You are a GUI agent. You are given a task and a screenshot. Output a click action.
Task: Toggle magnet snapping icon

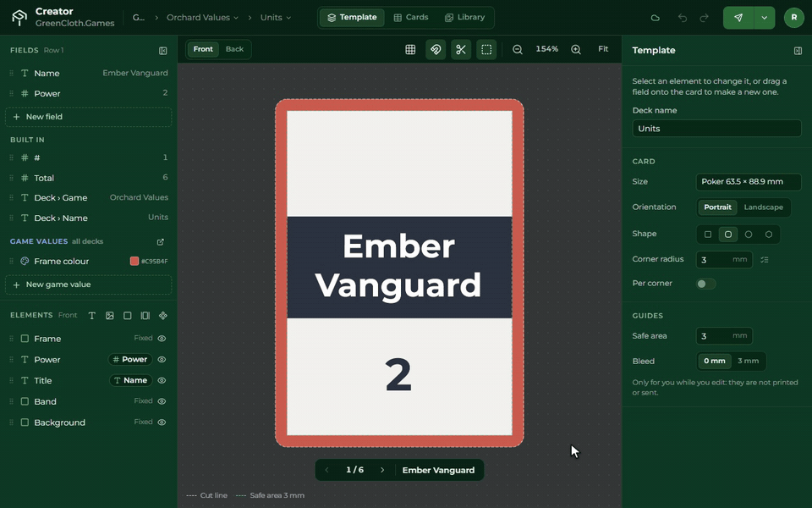(436, 49)
